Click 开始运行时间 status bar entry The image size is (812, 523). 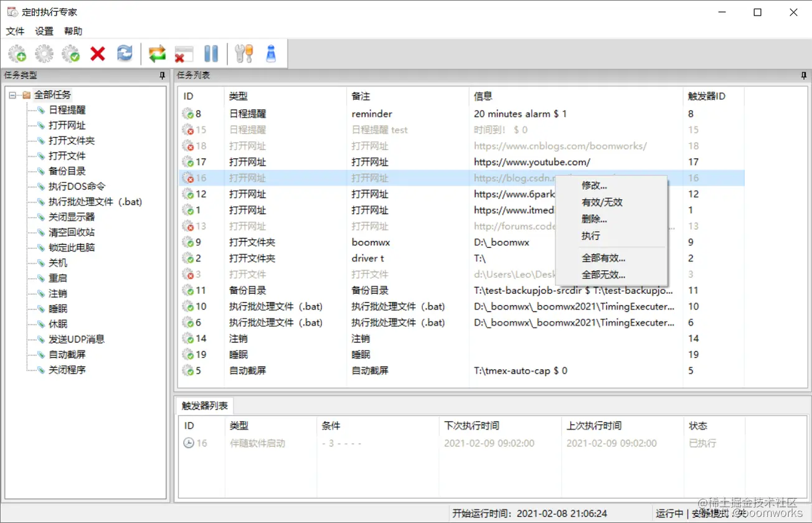point(529,514)
